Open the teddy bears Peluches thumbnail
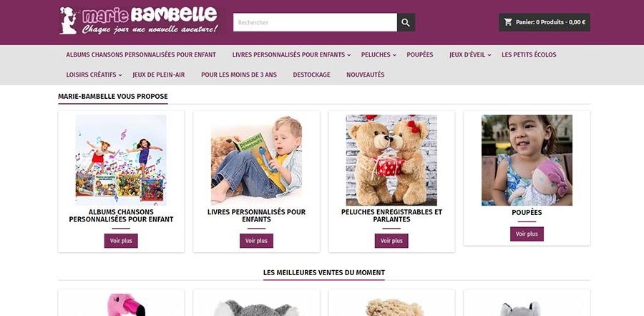The width and height of the screenshot is (644, 316). coord(391,160)
